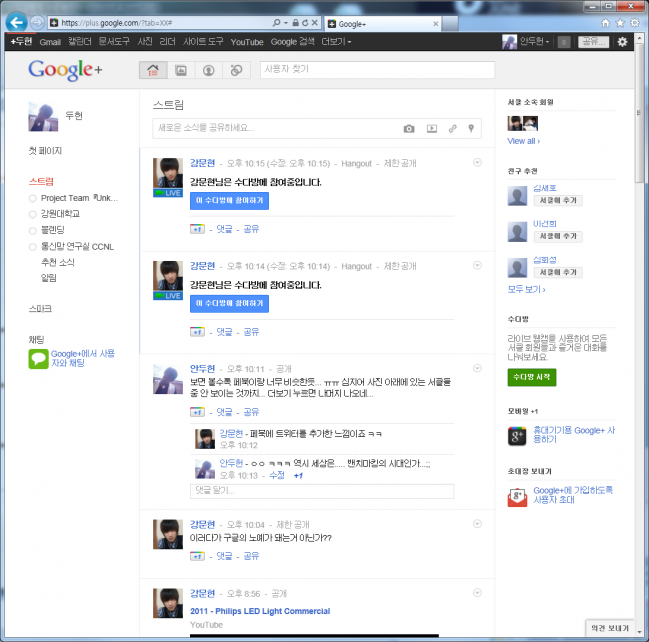Open View all link under circle members
The image size is (649, 642).
coord(524,141)
